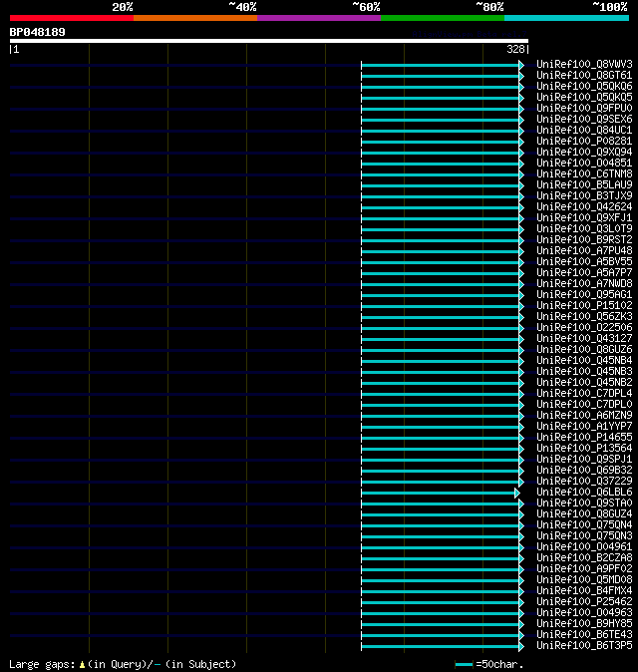Select the UniRef100_Q75QN3 label
638x672 pixels.
(x=584, y=536)
